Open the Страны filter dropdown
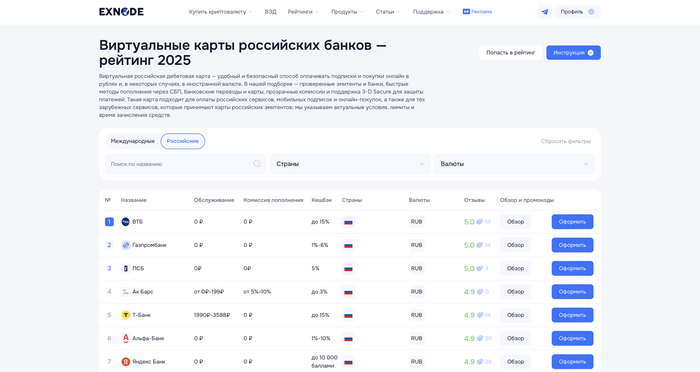700x372 pixels. (x=350, y=164)
